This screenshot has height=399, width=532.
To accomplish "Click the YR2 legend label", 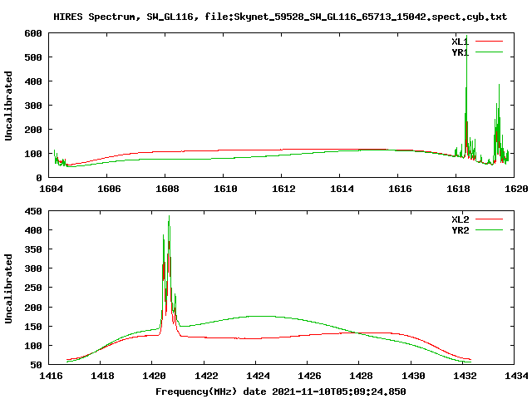I will tap(460, 230).
